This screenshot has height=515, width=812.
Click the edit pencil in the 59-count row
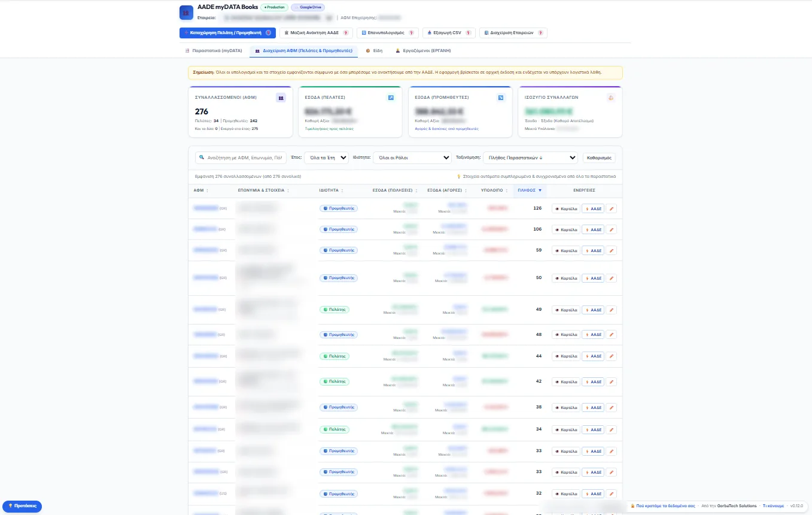pyautogui.click(x=611, y=250)
